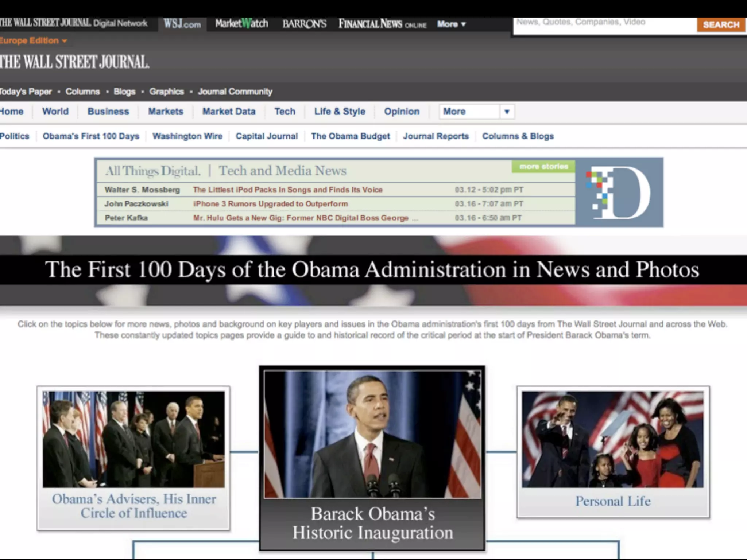Click the green more stories button
Viewport: 747px width, 560px height.
pyautogui.click(x=543, y=167)
